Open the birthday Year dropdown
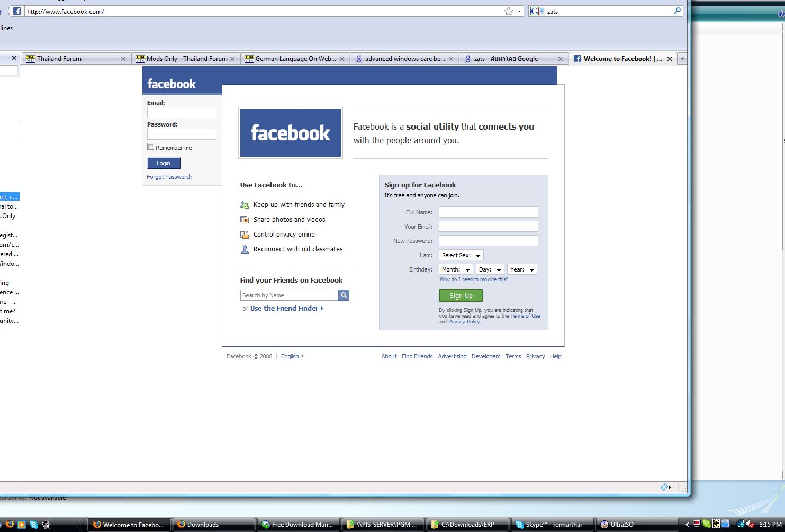The height and width of the screenshot is (532, 785). coord(522,269)
